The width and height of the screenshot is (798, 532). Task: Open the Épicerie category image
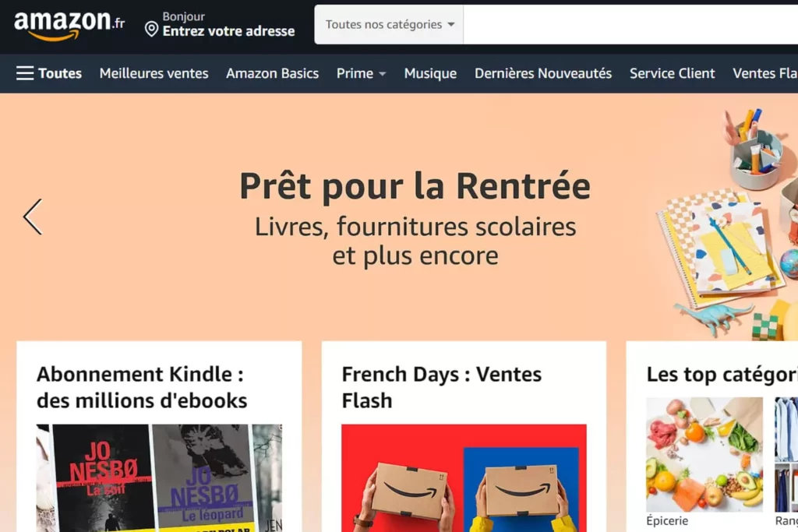704,454
